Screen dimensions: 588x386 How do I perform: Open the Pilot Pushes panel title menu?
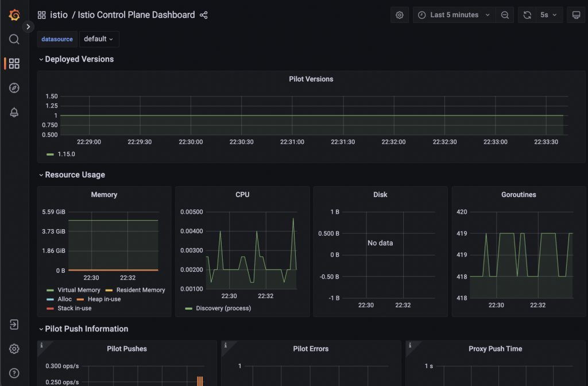(127, 349)
